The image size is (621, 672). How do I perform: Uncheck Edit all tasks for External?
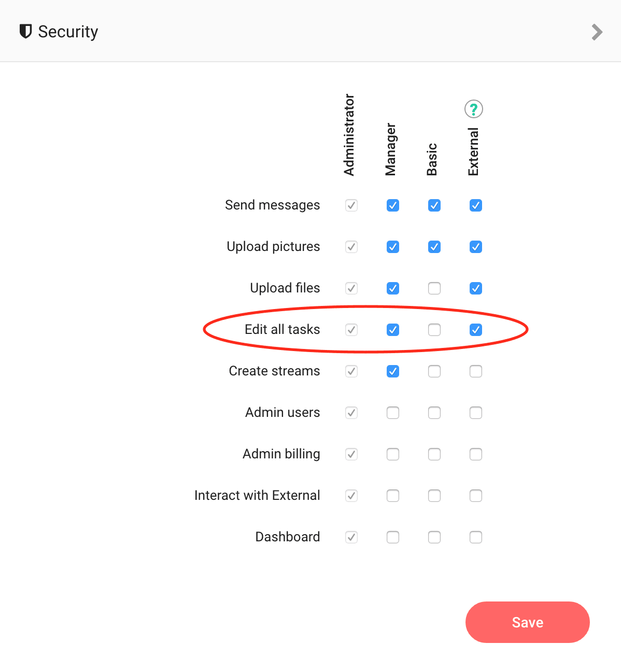pos(476,330)
